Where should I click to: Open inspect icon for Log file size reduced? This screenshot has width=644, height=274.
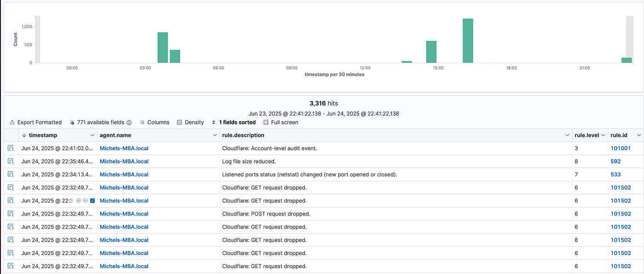tap(11, 162)
